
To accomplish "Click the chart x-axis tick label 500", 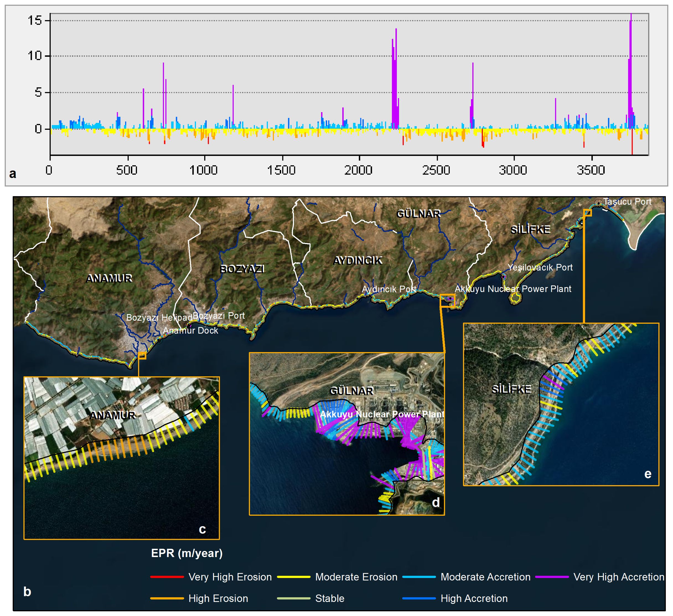I will [x=127, y=170].
